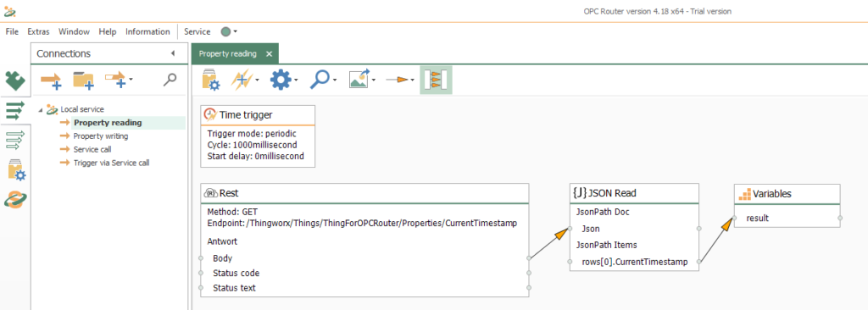
Task: Click the add new folder icon
Action: pyautogui.click(x=84, y=80)
